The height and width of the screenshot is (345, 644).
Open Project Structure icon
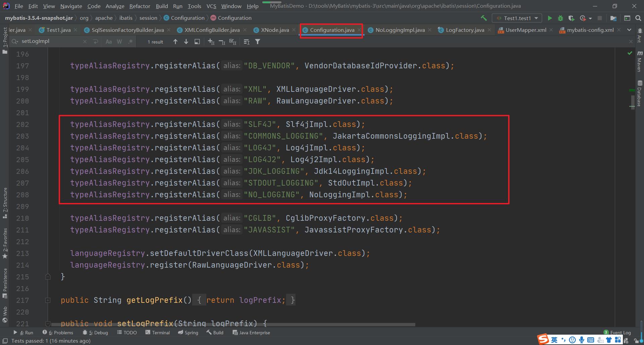point(613,18)
